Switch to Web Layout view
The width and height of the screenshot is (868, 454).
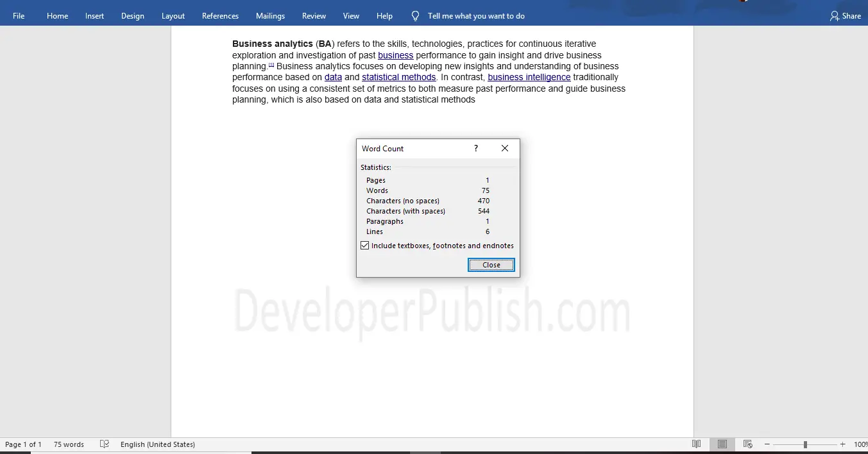pos(747,444)
